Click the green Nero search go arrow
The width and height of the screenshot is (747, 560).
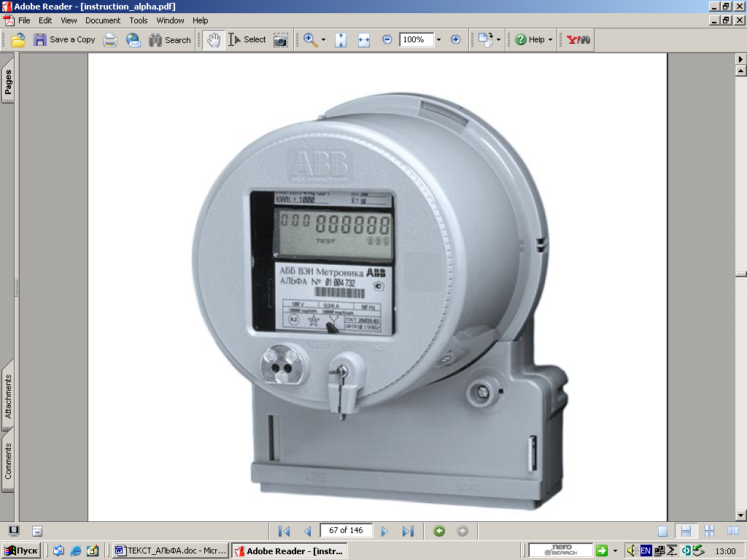click(x=602, y=551)
